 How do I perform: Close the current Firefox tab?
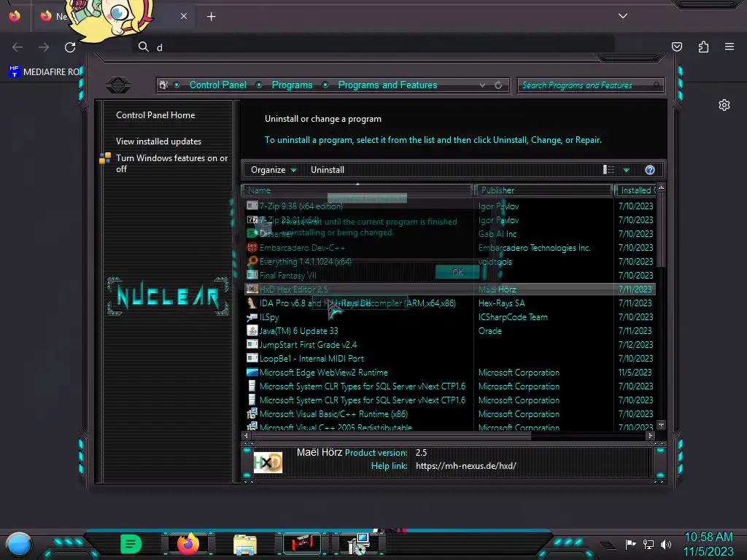click(183, 16)
